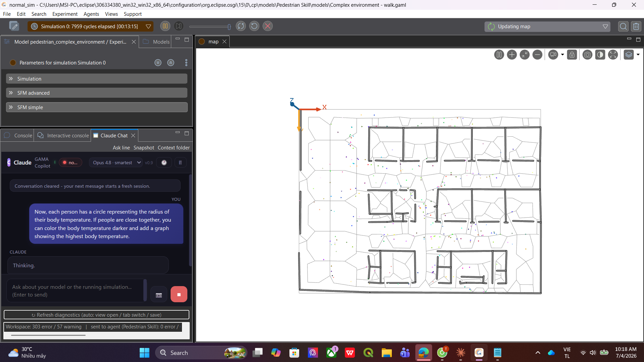Expand the Simulation parameters section
Image resolution: width=644 pixels, height=362 pixels.
tap(97, 79)
